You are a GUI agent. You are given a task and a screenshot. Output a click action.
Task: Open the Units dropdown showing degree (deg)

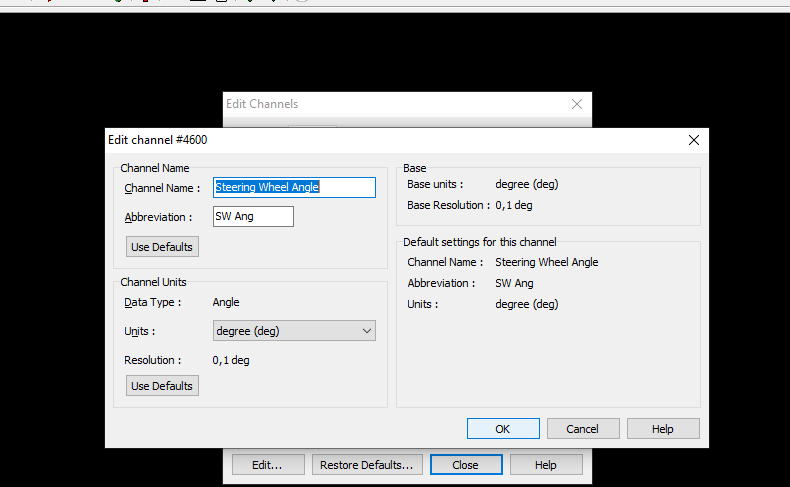pyautogui.click(x=294, y=331)
